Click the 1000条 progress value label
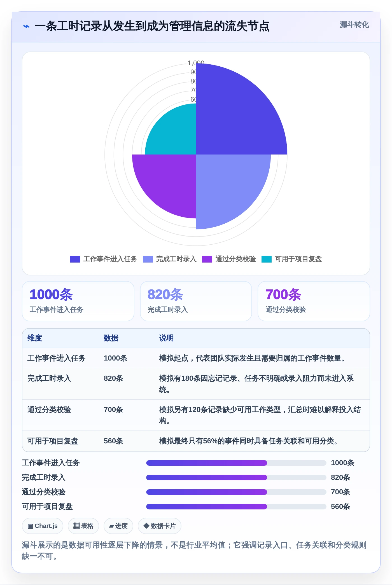This screenshot has width=392, height=585. 343,463
